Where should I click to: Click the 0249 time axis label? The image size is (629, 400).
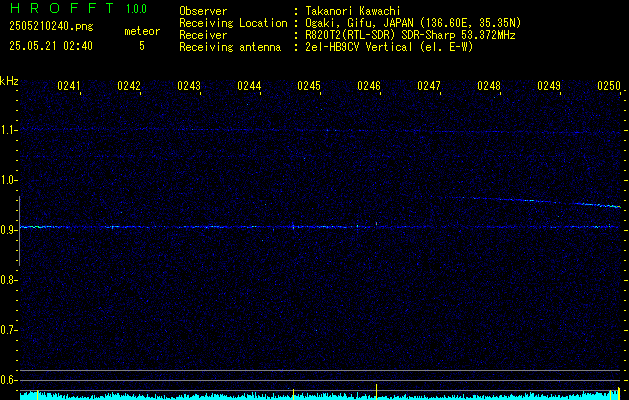click(x=549, y=86)
